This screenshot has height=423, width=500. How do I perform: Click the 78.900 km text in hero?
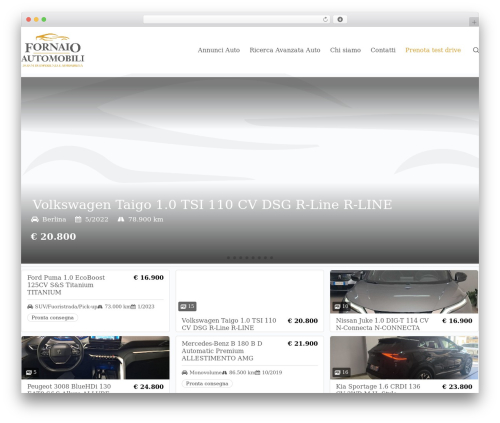coord(146,219)
